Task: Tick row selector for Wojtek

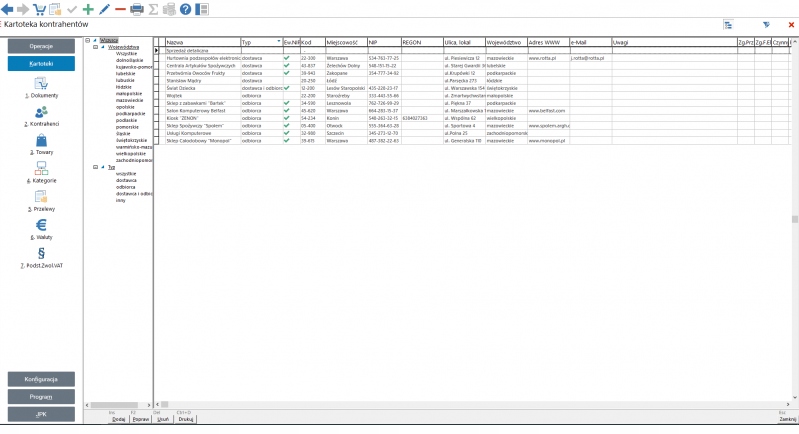Action: [x=156, y=95]
